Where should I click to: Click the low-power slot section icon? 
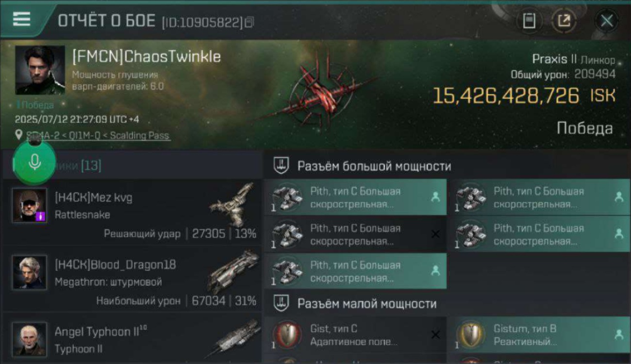pos(281,304)
